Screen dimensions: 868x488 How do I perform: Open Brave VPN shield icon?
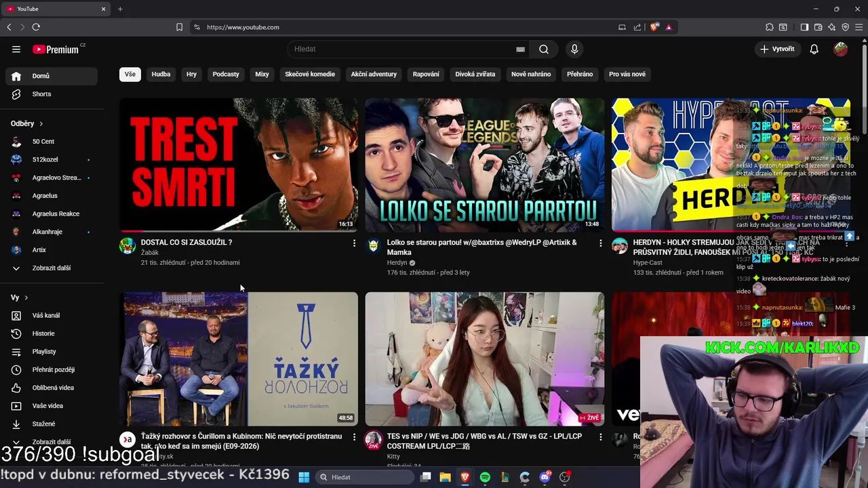coord(845,27)
